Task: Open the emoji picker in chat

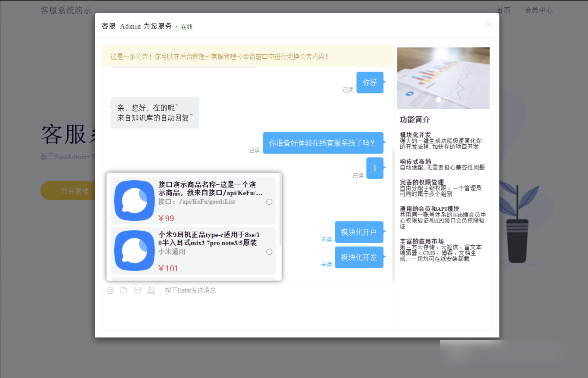Action: (x=110, y=290)
